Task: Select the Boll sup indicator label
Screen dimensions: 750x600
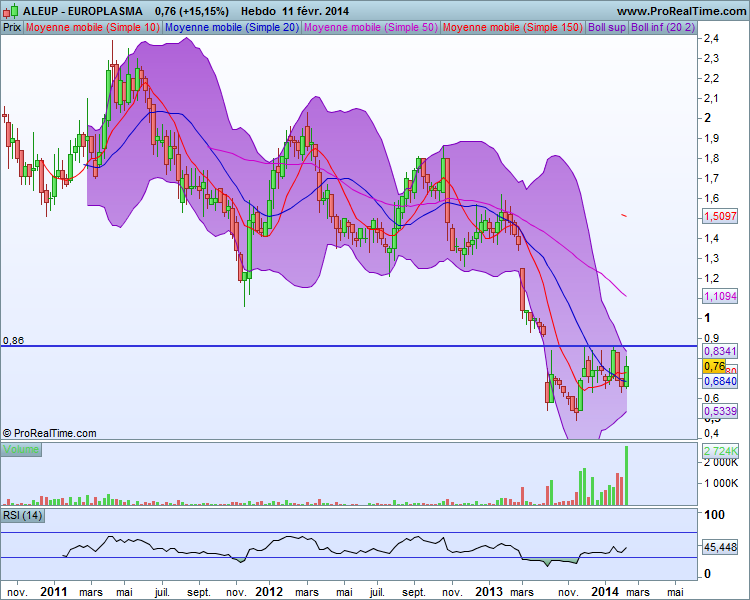Action: pyautogui.click(x=607, y=27)
